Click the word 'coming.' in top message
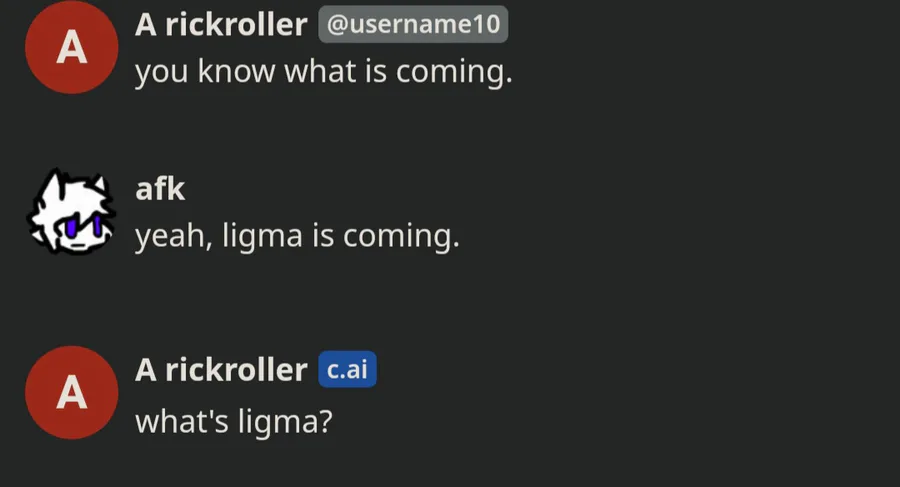The height and width of the screenshot is (487, 900). [454, 74]
